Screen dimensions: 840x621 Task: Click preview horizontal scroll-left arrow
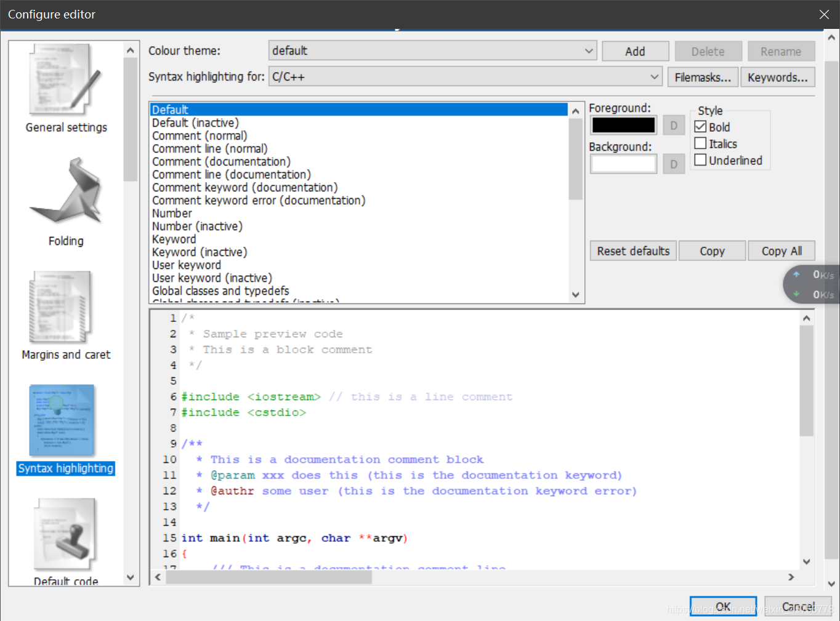pyautogui.click(x=158, y=577)
